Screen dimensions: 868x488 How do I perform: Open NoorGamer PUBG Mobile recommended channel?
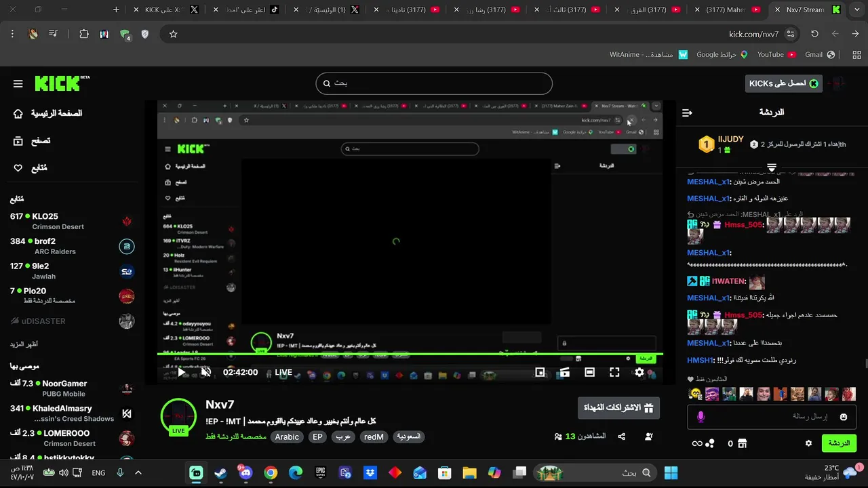click(x=72, y=388)
